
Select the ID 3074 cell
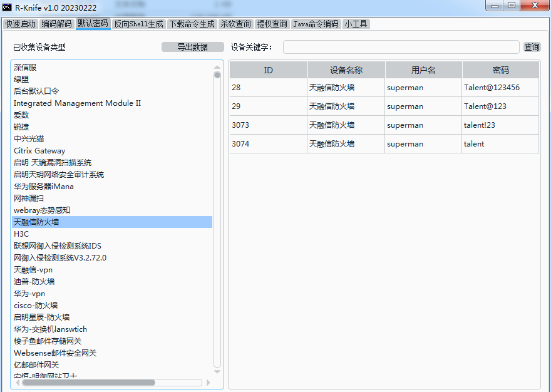pyautogui.click(x=269, y=144)
